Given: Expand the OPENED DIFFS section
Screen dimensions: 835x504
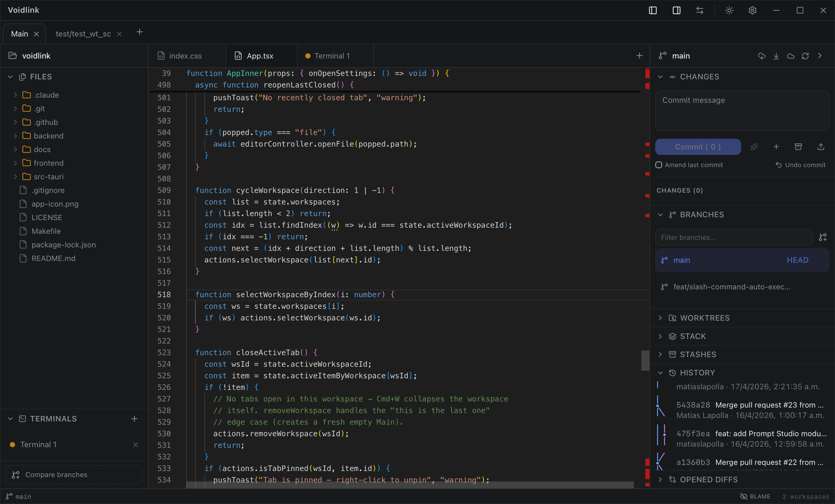Looking at the screenshot, I should click(660, 480).
